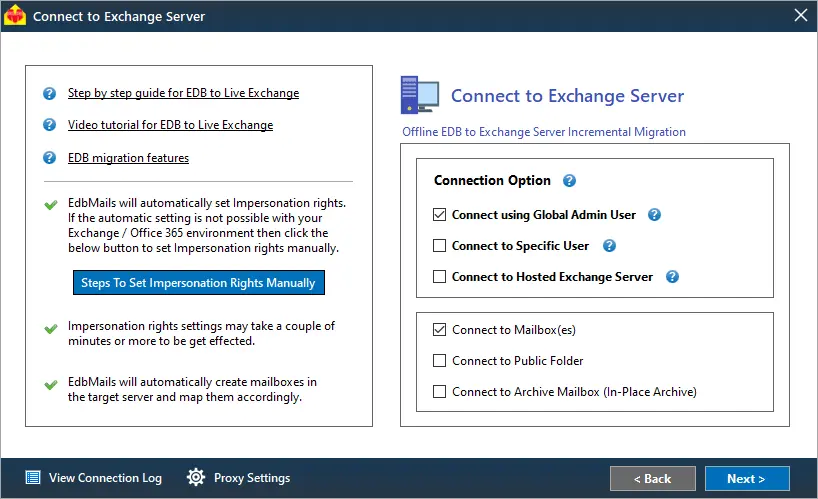Check Connect to Archive Mailbox (In-Place Archive)
818x499 pixels.
click(x=439, y=391)
